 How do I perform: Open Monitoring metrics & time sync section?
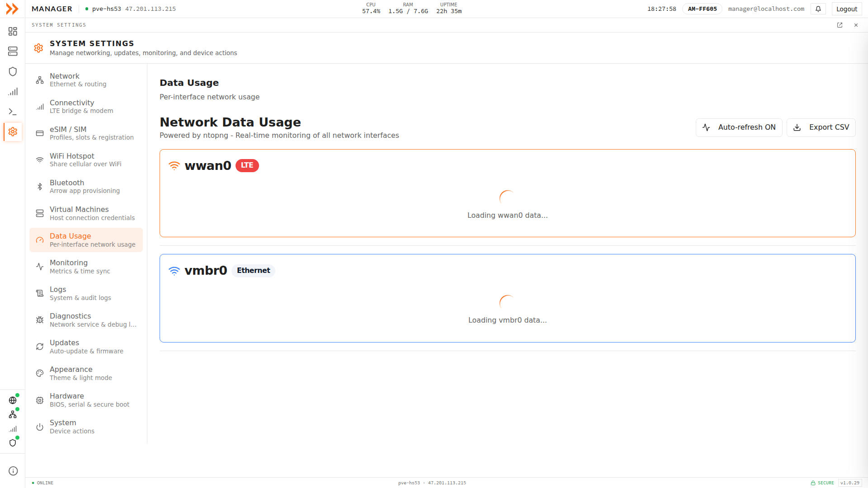[86, 267]
